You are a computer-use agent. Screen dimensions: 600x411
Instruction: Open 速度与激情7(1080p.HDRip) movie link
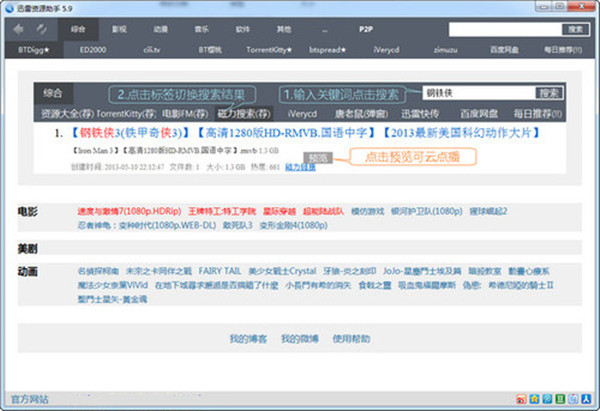[129, 211]
